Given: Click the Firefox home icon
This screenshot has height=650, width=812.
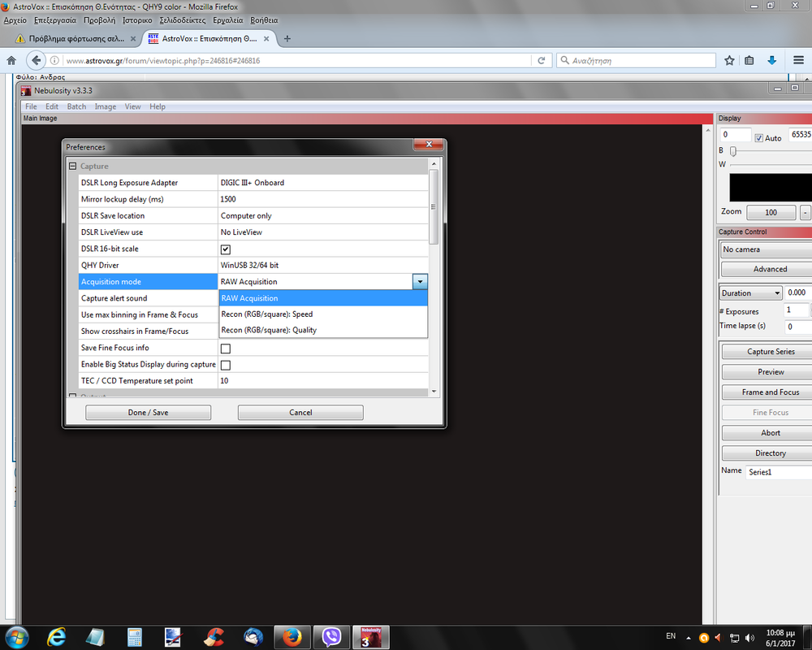Looking at the screenshot, I should tap(11, 60).
